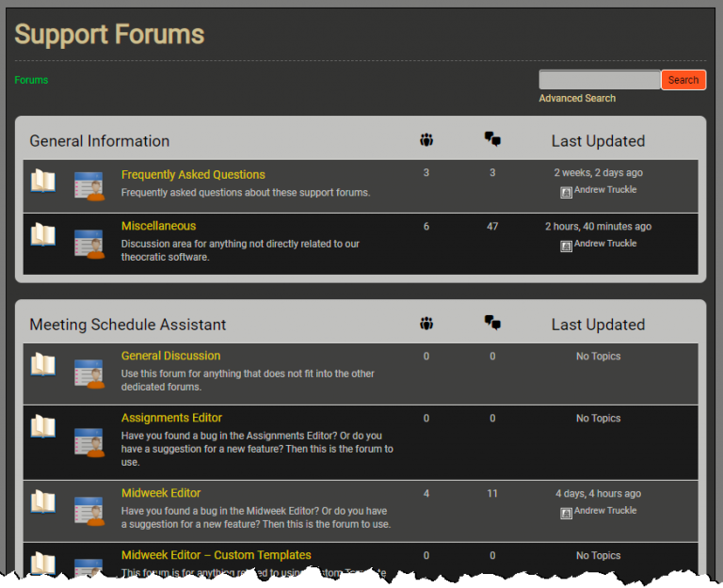The height and width of the screenshot is (588, 723).
Task: Click the forum avatar icon in the Miscellaneous row
Action: pos(89,244)
